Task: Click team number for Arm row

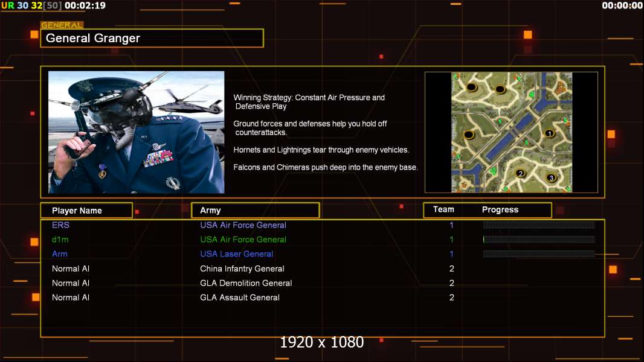Action: pos(451,254)
